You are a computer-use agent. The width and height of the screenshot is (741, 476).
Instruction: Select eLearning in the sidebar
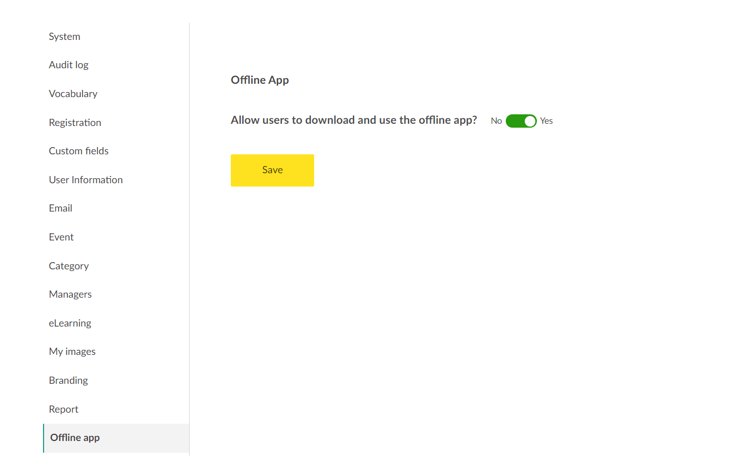[x=69, y=323]
